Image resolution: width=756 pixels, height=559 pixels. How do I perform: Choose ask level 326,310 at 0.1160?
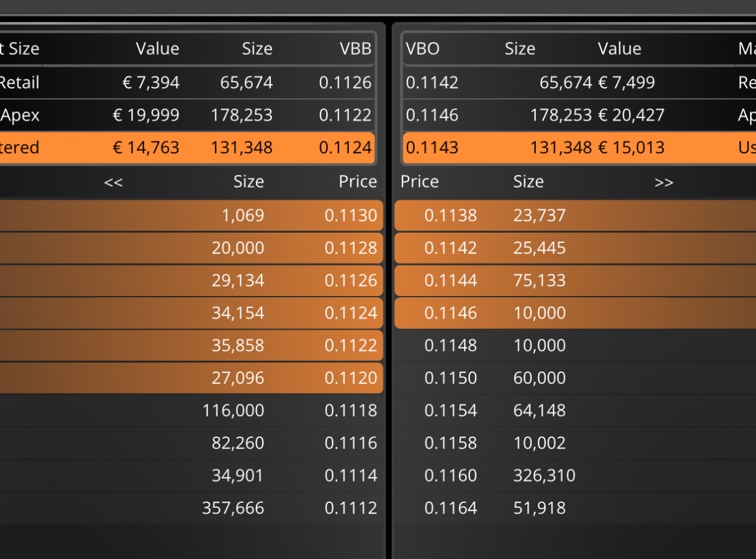click(575, 476)
